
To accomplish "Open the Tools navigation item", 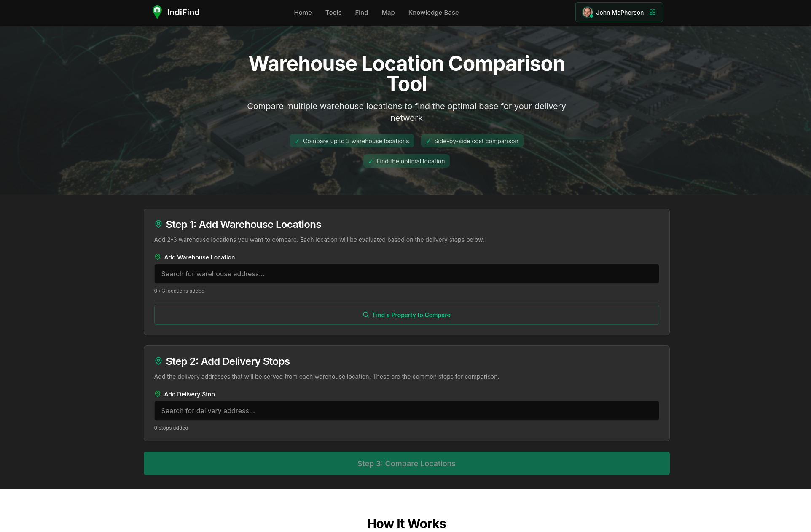I will coord(333,12).
